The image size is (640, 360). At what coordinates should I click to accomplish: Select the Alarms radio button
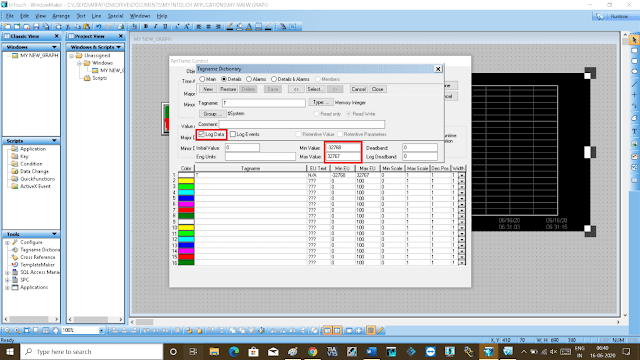(x=249, y=79)
